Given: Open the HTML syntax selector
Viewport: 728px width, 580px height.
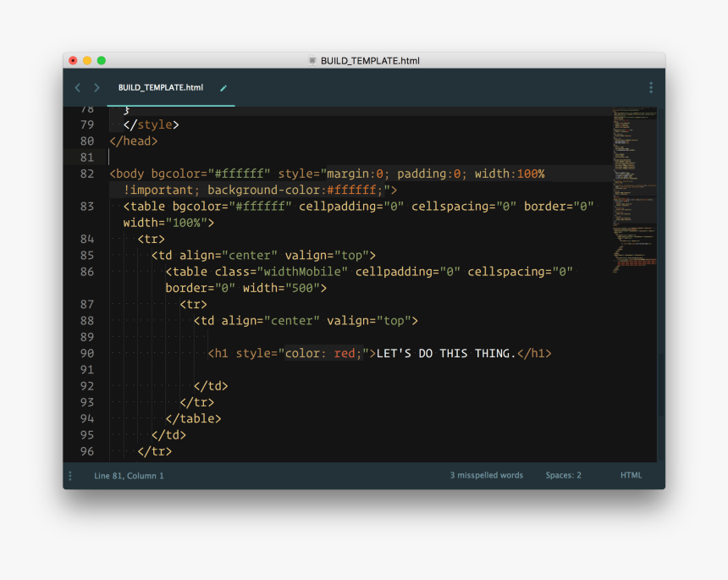Looking at the screenshot, I should (631, 475).
